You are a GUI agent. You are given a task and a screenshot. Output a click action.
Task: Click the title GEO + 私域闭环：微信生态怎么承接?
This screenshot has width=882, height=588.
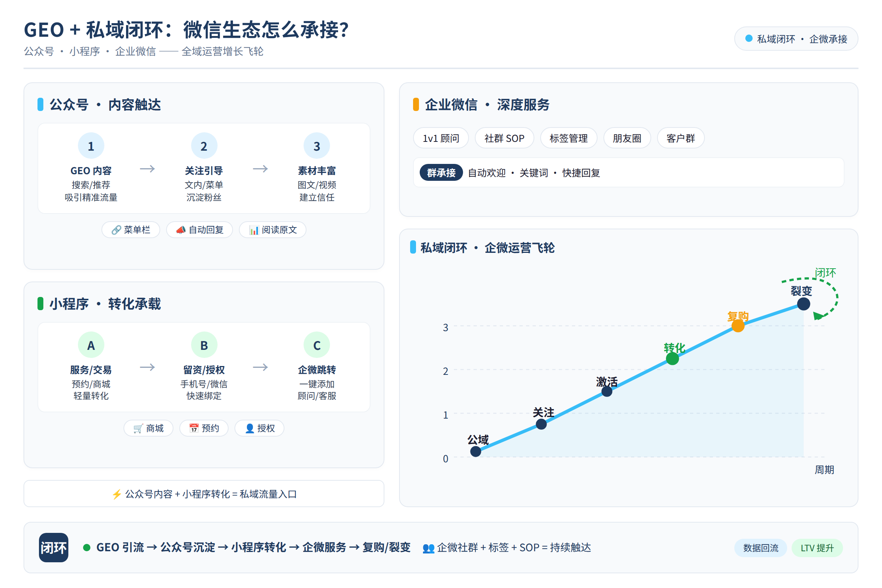[186, 30]
